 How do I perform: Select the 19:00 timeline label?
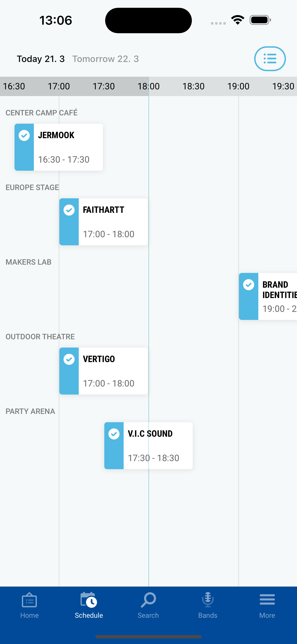238,87
